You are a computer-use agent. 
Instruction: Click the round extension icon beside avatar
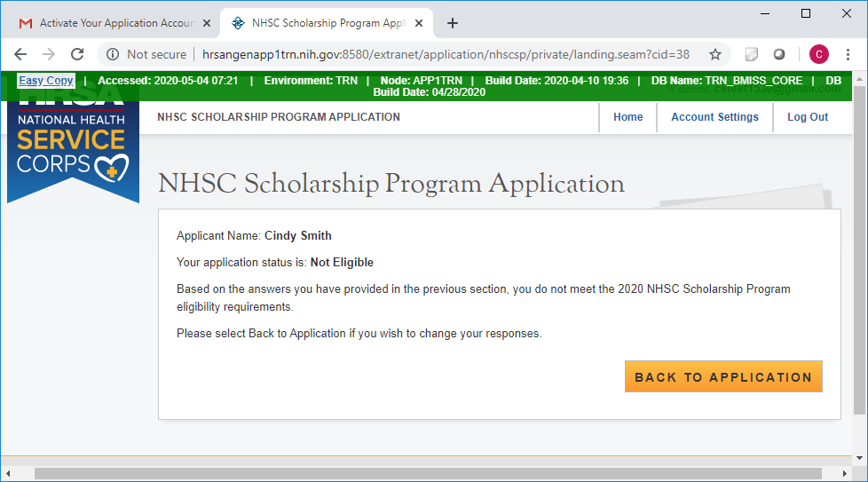pos(779,54)
